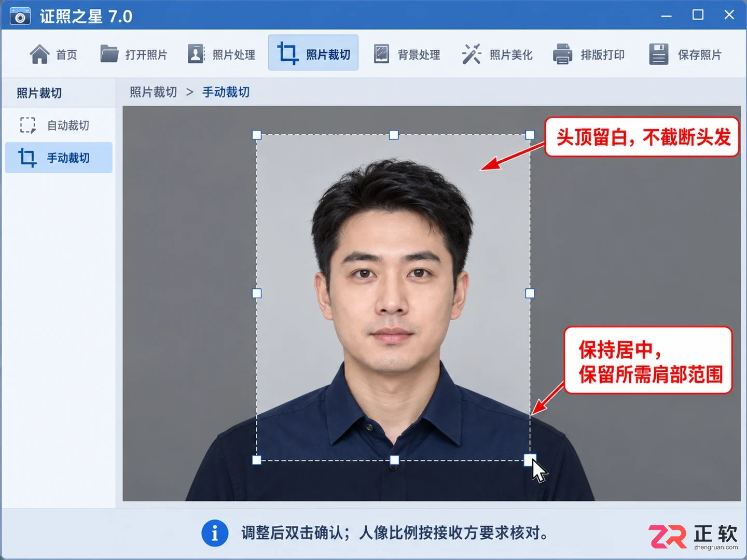
Task: Click the blue info icon in the status bar
Action: (215, 533)
